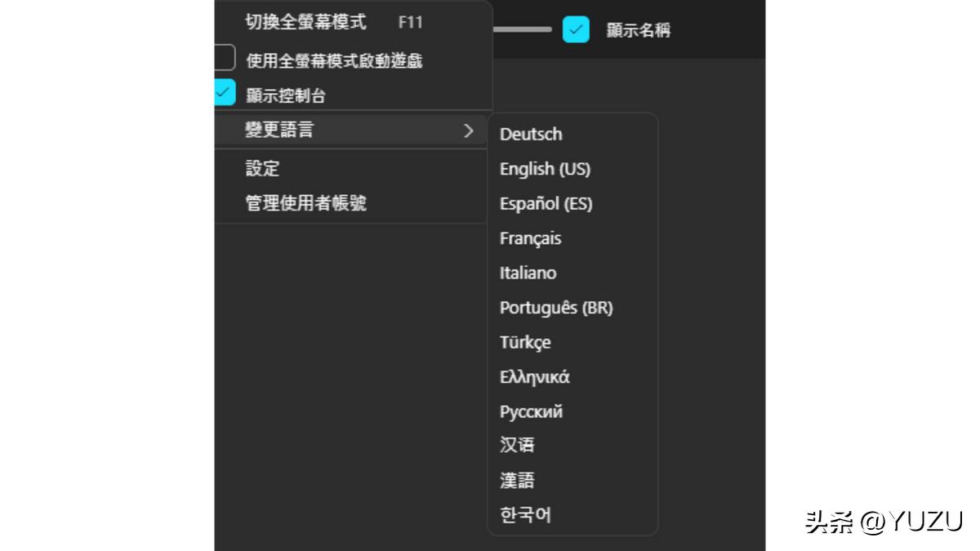Switch the language to English (US)
This screenshot has height=551, width=980.
(x=546, y=169)
